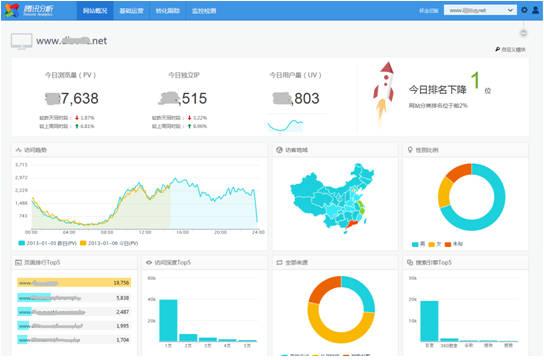The width and height of the screenshot is (544, 360).
Task: Click the red Guangdong province on map
Action: [351, 224]
